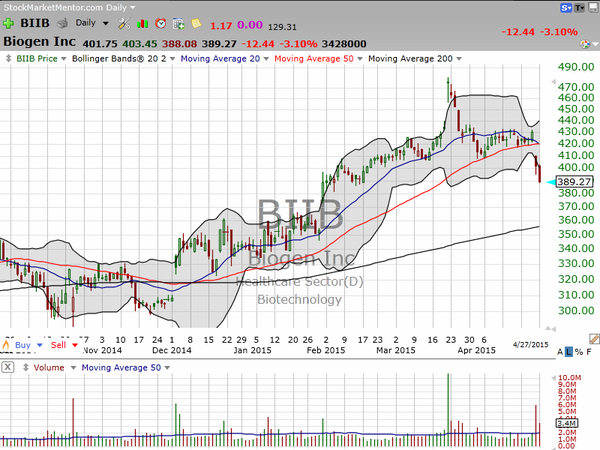This screenshot has width=600, height=450.
Task: Click the 10.0M volume axis label
Action: [569, 378]
